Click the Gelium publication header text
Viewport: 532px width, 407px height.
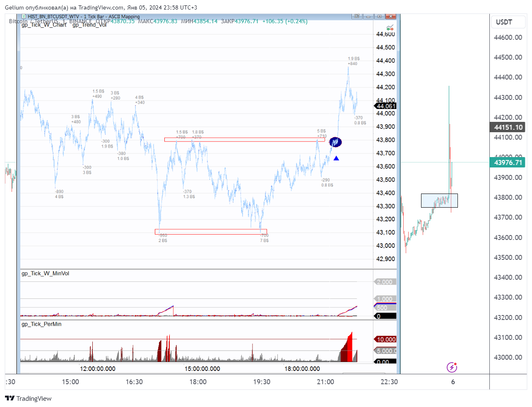pos(101,7)
